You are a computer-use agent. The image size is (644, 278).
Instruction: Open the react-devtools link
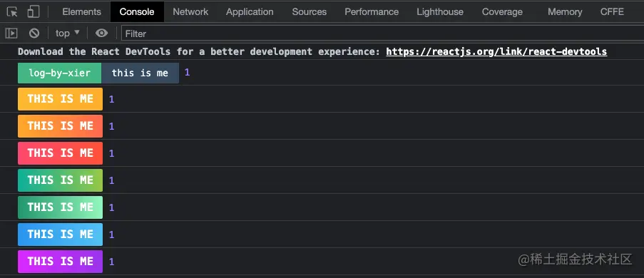click(496, 52)
